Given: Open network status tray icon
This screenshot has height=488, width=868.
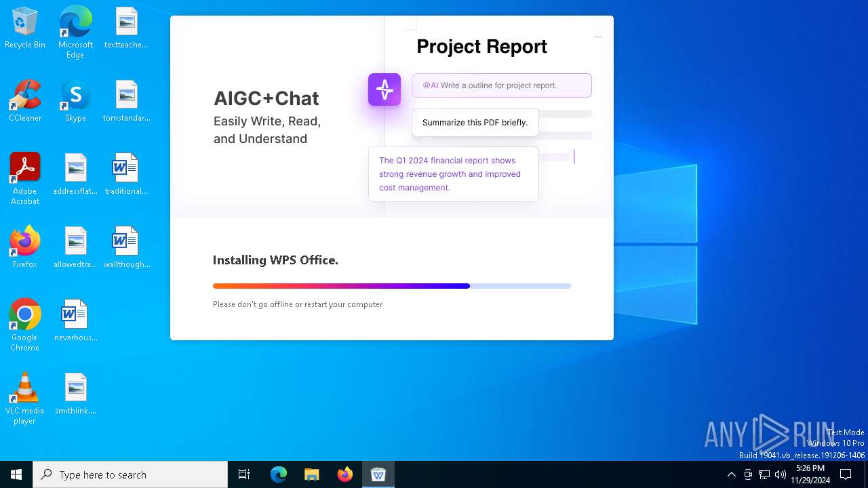Looking at the screenshot, I should pyautogui.click(x=764, y=474).
